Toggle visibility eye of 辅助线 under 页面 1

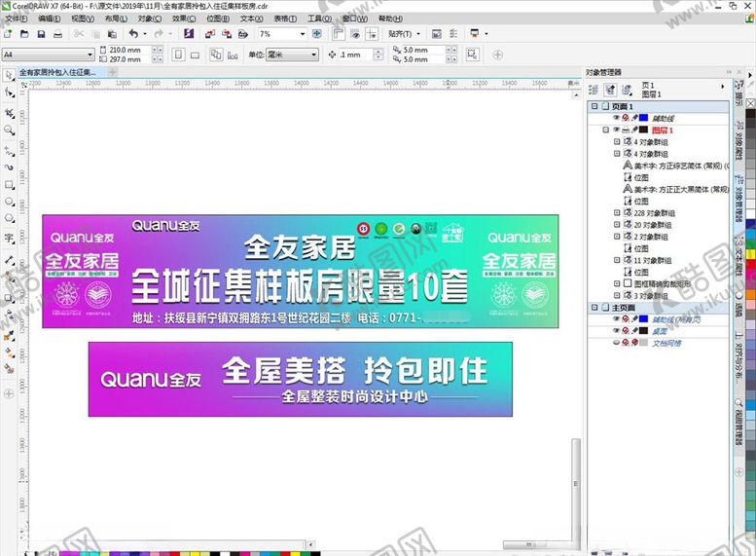[616, 118]
